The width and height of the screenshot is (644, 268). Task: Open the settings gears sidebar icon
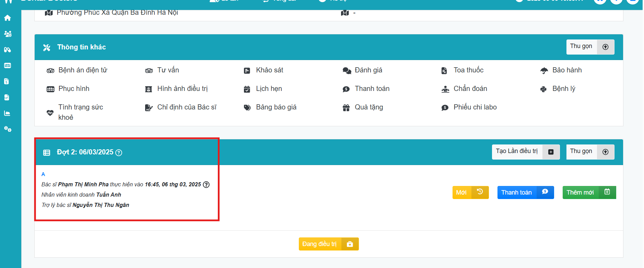tap(8, 129)
